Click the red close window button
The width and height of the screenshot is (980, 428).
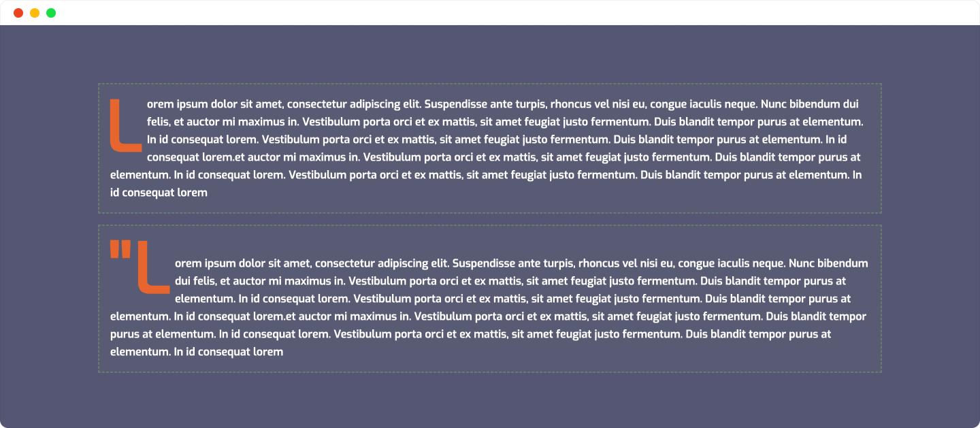click(18, 13)
